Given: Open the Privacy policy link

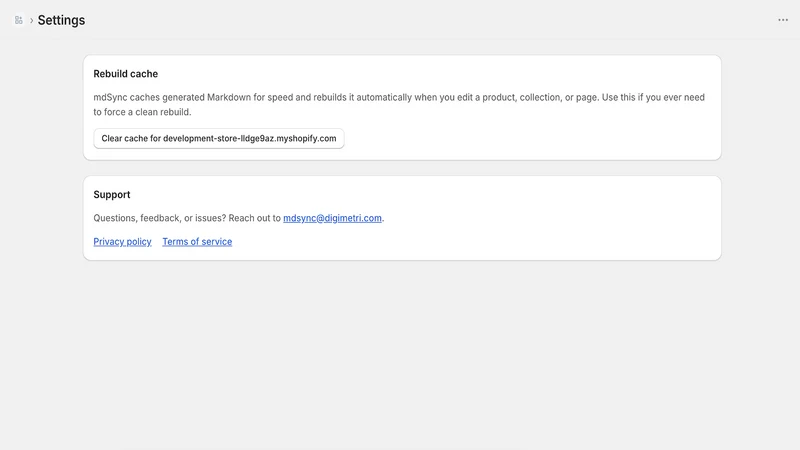Looking at the screenshot, I should [x=122, y=242].
